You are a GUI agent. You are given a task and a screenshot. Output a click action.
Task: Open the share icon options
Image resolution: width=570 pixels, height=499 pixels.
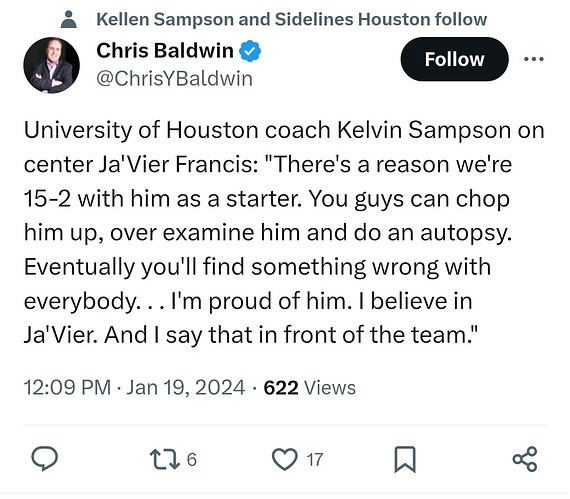(x=525, y=459)
